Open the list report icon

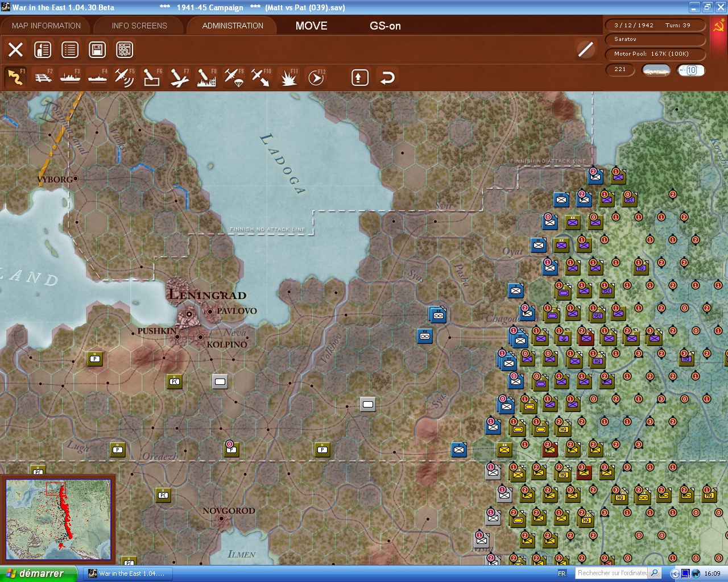[x=70, y=49]
